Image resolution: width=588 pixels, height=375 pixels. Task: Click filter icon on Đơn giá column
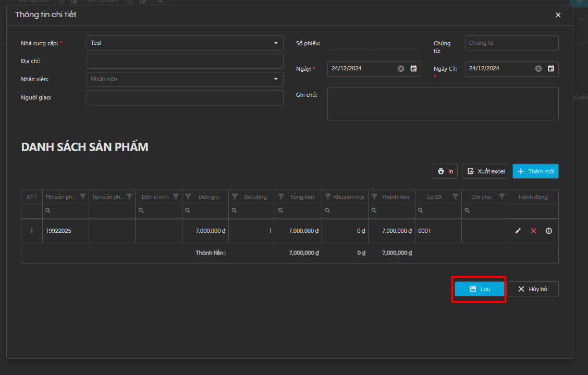[188, 197]
